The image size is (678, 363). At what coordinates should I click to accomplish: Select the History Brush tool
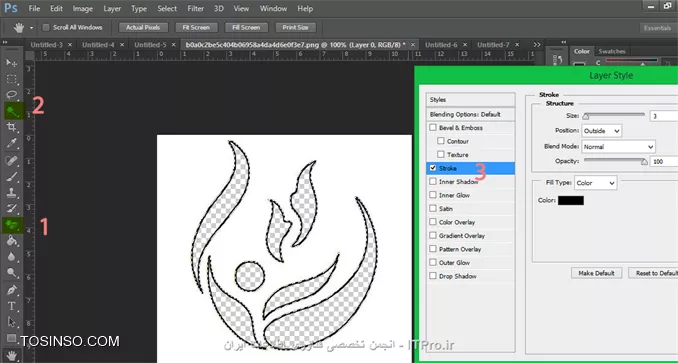click(11, 208)
